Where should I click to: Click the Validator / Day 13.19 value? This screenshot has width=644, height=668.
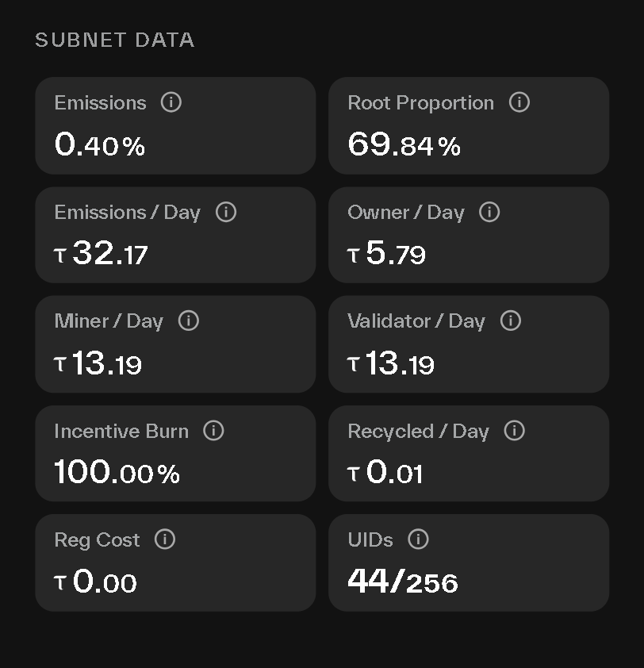(x=391, y=363)
